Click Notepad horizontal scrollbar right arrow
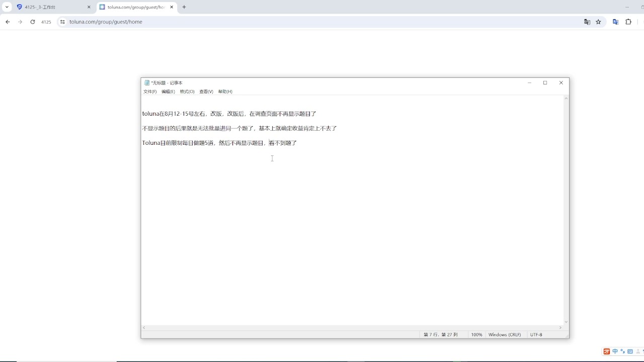 point(560,327)
